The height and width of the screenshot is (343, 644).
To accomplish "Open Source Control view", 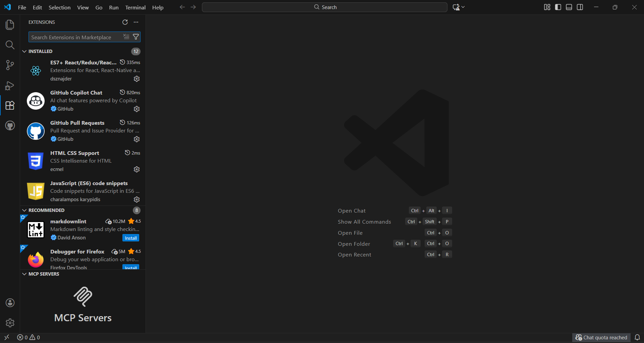I will [x=10, y=65].
